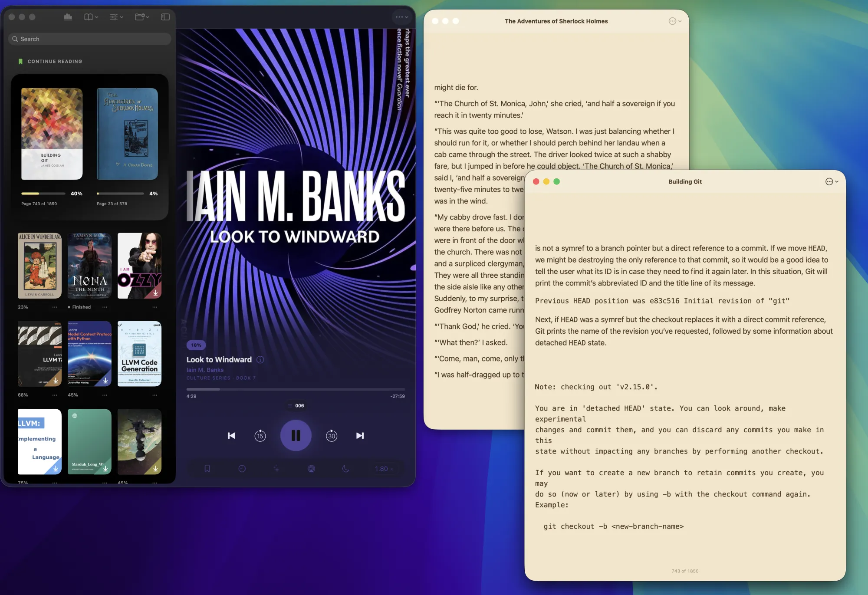Open the player window's more options menu
Viewport: 868px width, 595px height.
point(402,17)
